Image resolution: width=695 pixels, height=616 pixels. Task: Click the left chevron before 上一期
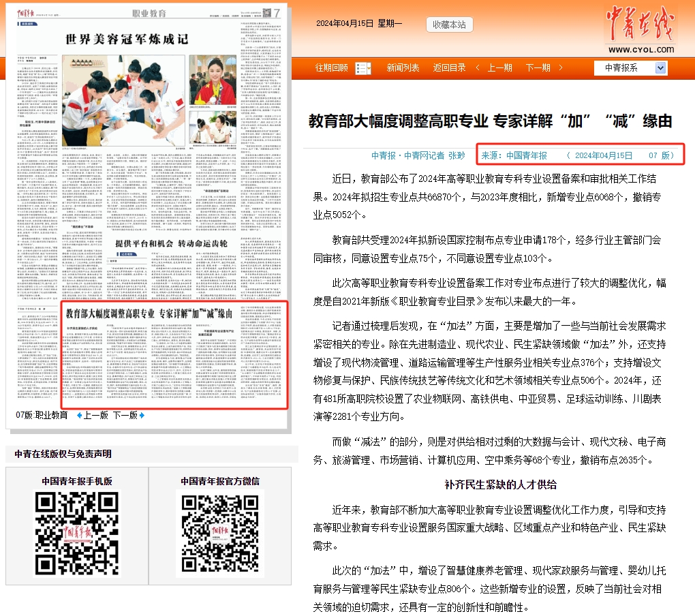point(478,68)
